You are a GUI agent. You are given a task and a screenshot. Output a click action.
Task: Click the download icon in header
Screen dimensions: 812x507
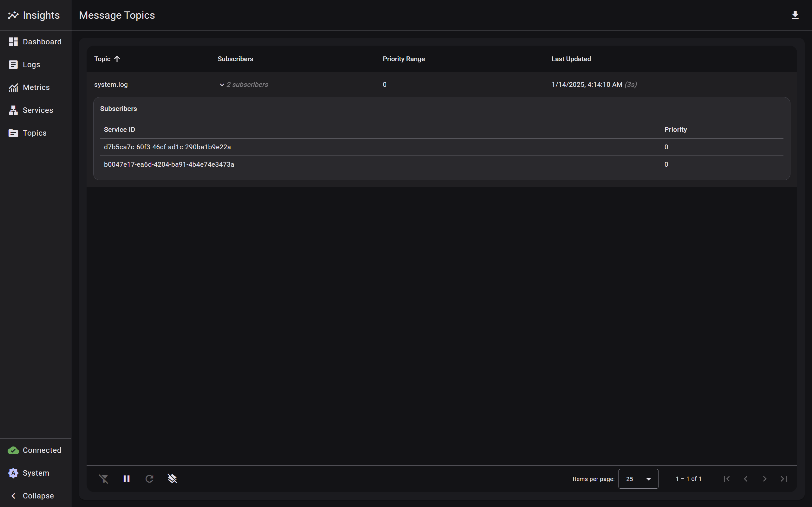pyautogui.click(x=795, y=15)
